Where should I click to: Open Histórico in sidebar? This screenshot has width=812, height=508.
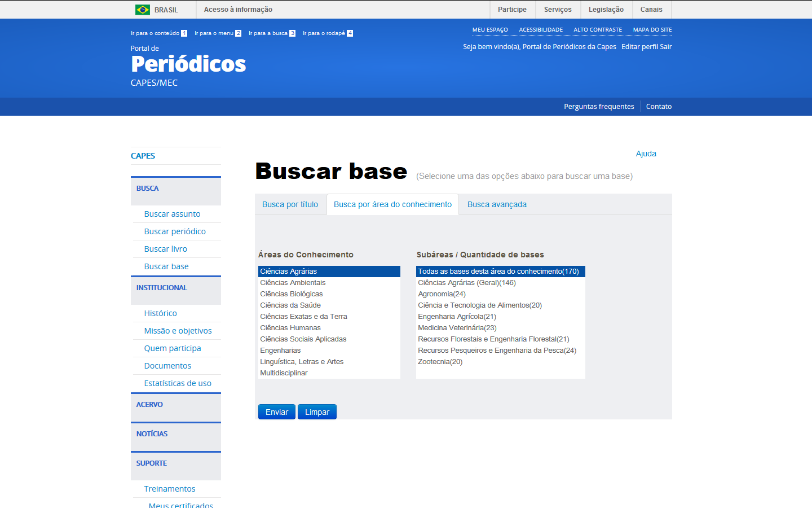pos(160,313)
